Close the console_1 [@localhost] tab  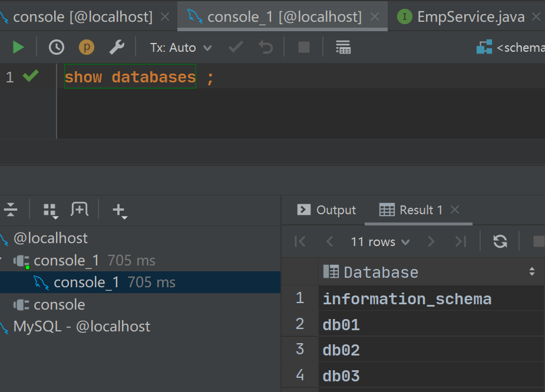(x=375, y=16)
